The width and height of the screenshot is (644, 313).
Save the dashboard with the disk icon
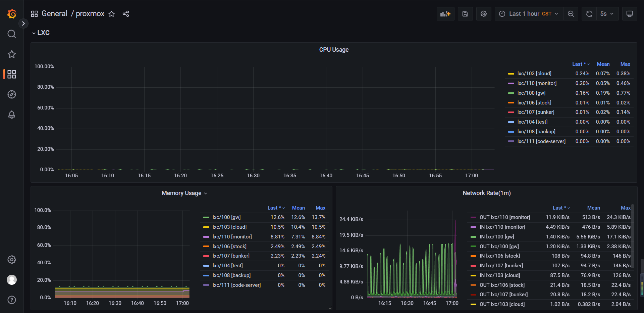click(x=465, y=14)
